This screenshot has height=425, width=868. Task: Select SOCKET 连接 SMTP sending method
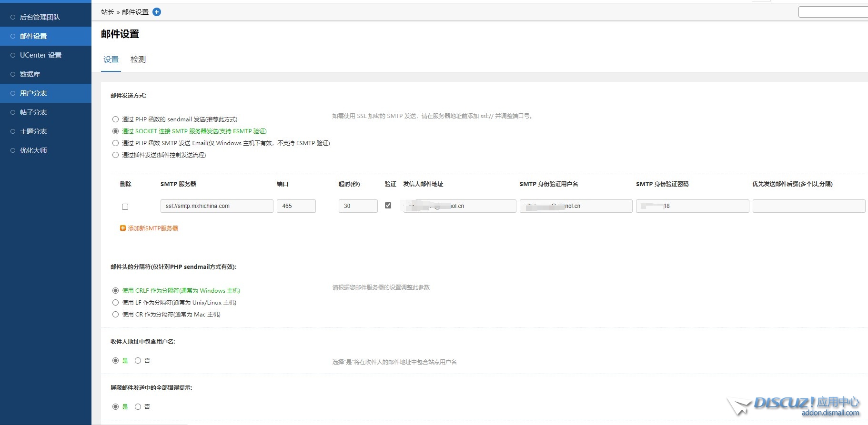pyautogui.click(x=115, y=131)
